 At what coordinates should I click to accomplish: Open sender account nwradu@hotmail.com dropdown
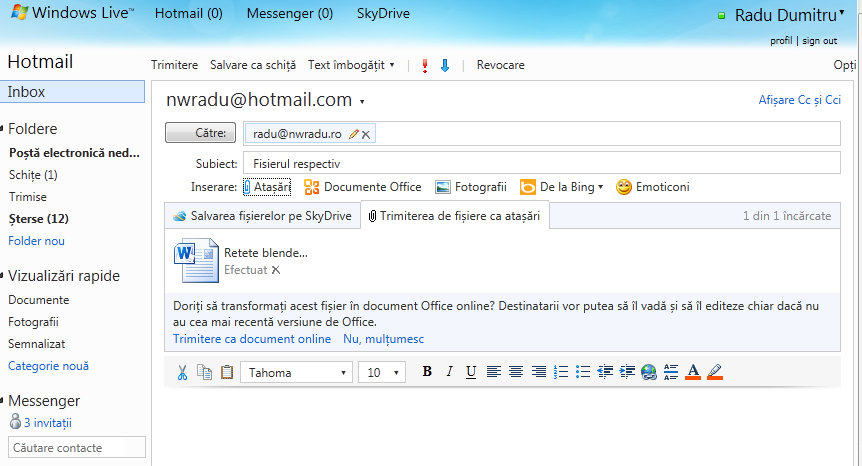click(x=362, y=102)
